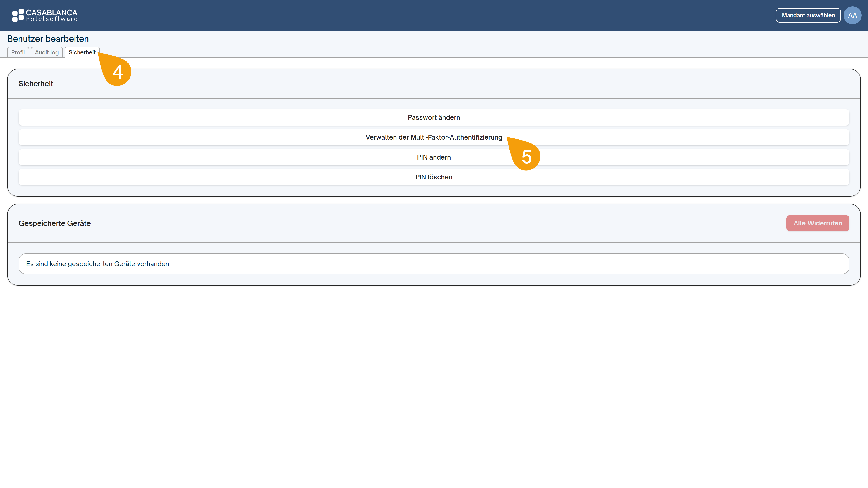Click the PIN löschen button
The image size is (868, 488).
click(x=434, y=177)
